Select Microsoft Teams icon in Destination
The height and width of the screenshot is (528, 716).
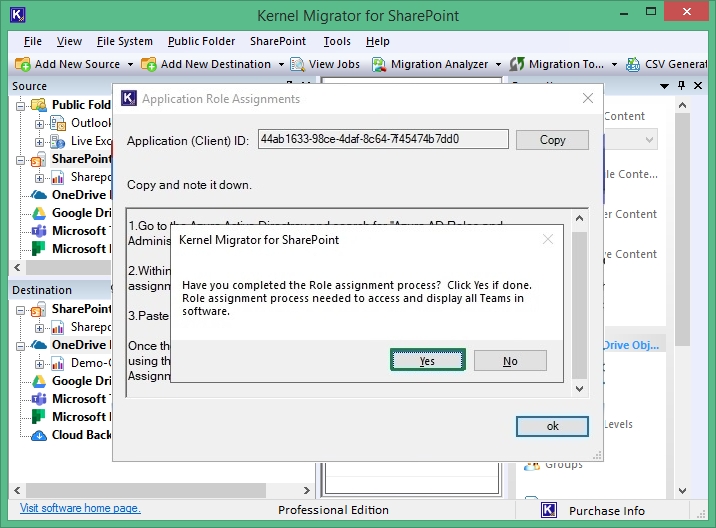pos(39,399)
